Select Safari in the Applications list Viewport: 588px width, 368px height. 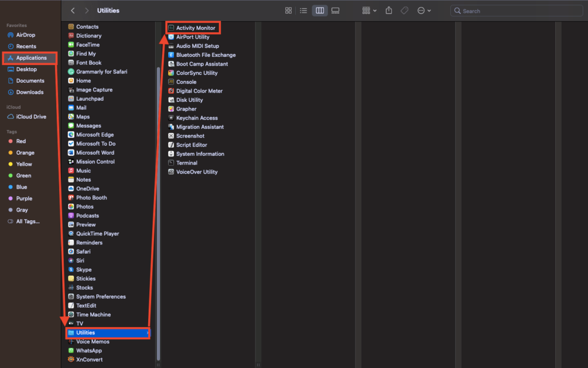[83, 252]
